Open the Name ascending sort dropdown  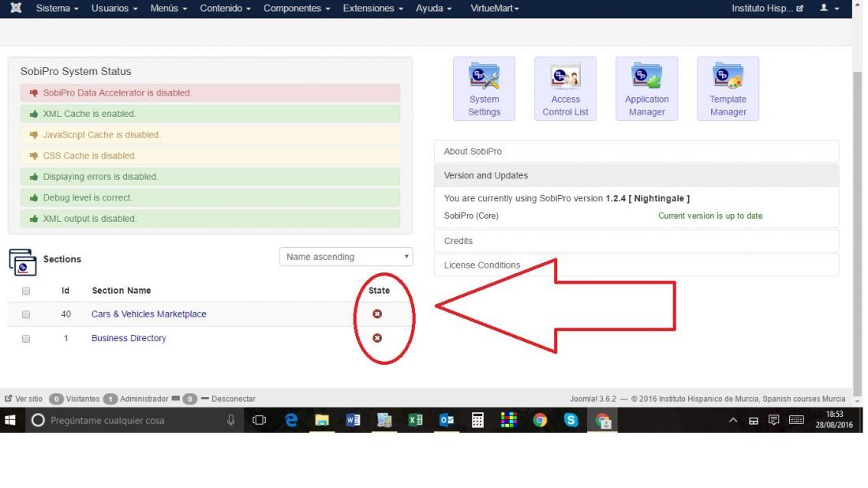[x=346, y=257]
